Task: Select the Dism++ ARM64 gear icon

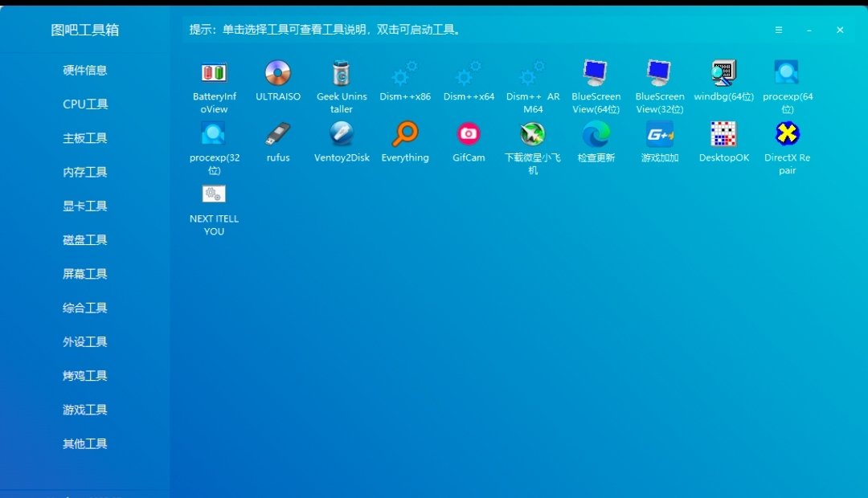Action: click(x=533, y=72)
